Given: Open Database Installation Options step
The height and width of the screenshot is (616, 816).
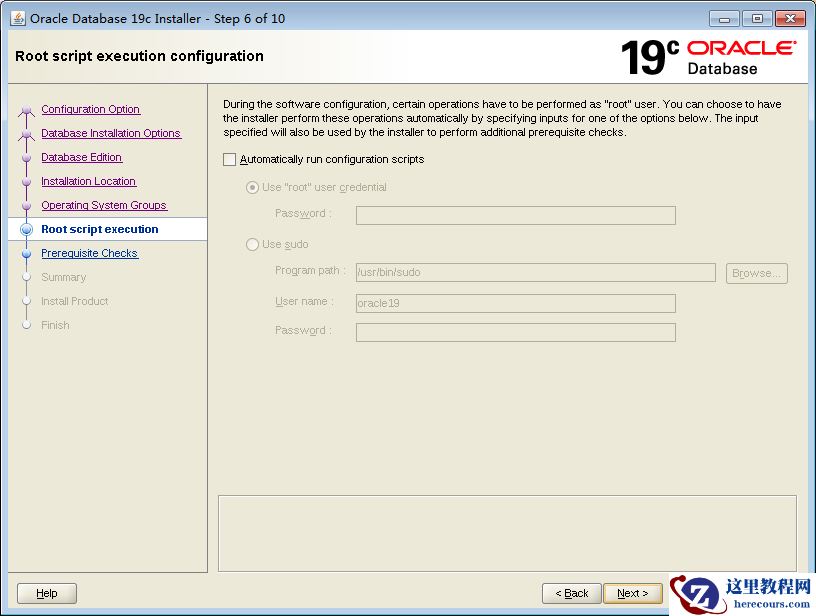Looking at the screenshot, I should click(110, 134).
